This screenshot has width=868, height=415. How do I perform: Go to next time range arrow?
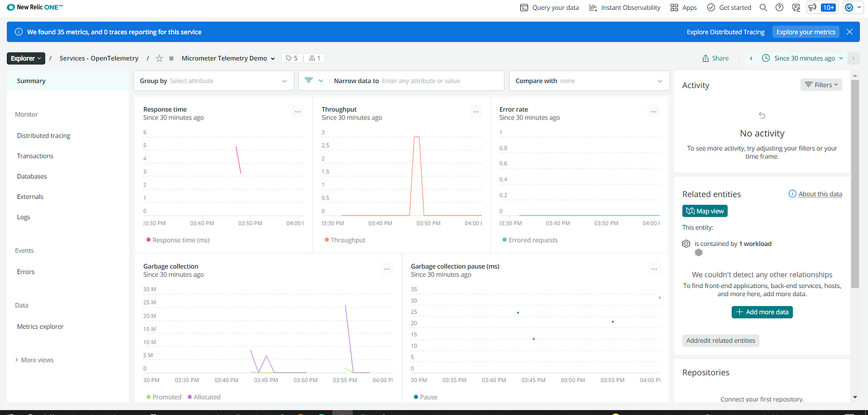tap(854, 58)
